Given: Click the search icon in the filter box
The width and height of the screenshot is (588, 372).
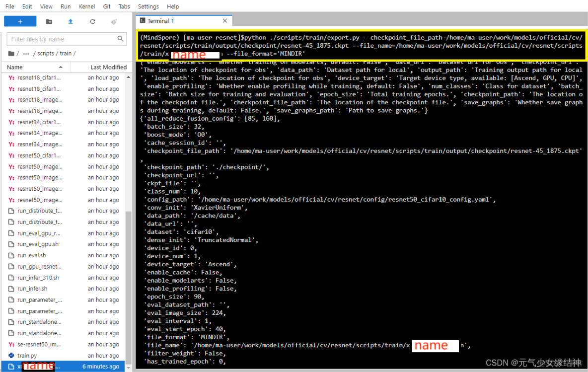Looking at the screenshot, I should (x=120, y=38).
